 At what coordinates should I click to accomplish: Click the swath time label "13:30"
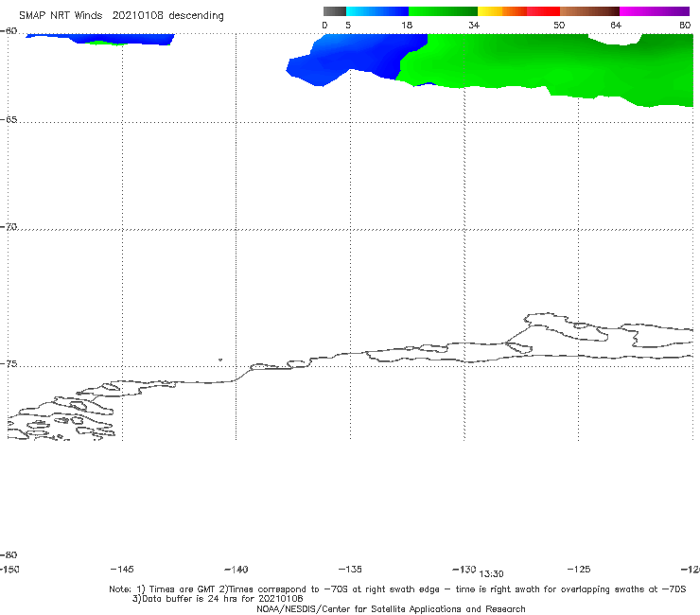(491, 574)
